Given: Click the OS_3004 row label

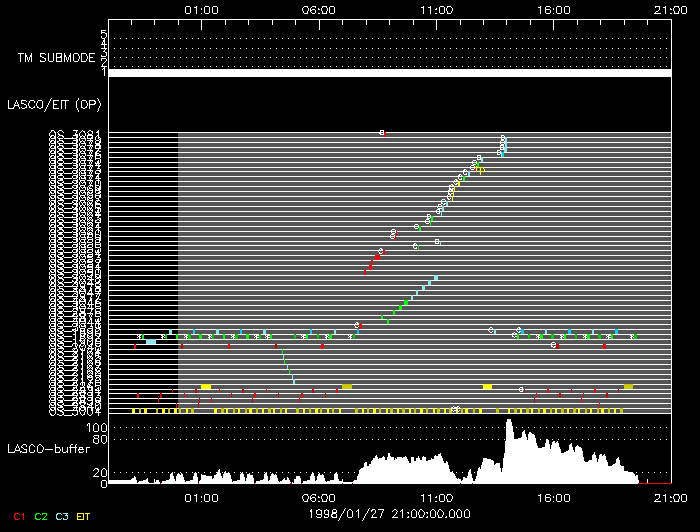Looking at the screenshot, I should [75, 411].
